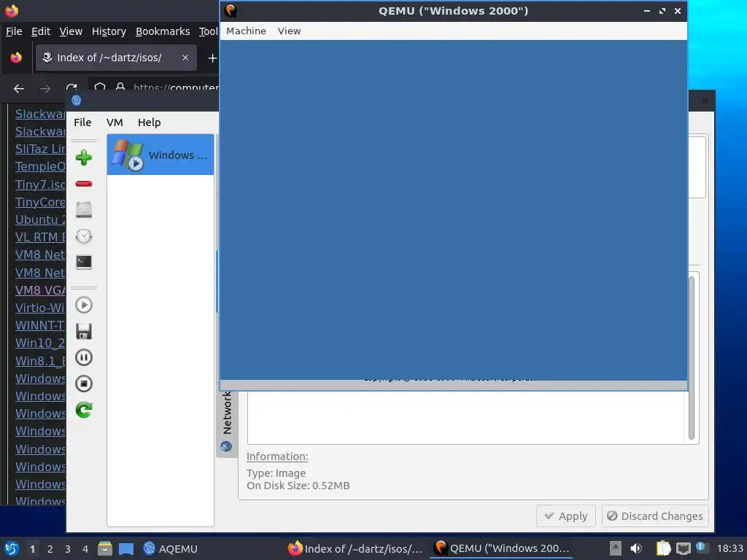Open a new Firefox tab with the plus button
The image size is (747, 560).
point(212,58)
